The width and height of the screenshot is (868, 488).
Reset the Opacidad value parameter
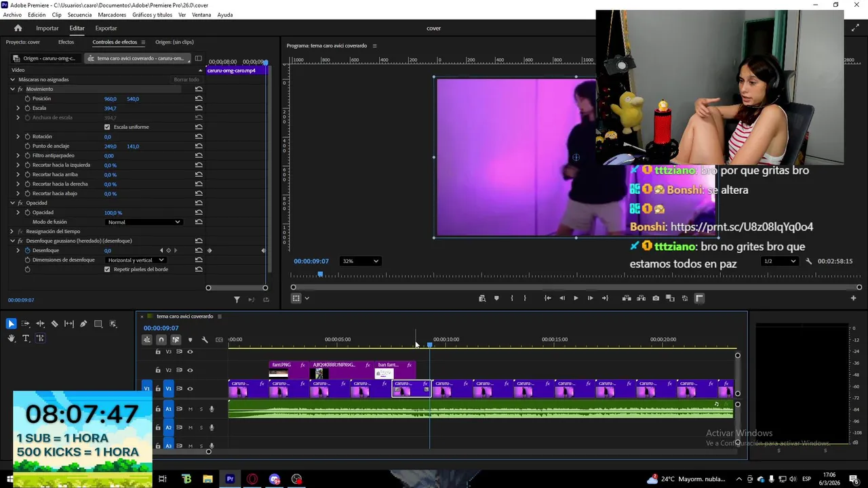pos(199,213)
